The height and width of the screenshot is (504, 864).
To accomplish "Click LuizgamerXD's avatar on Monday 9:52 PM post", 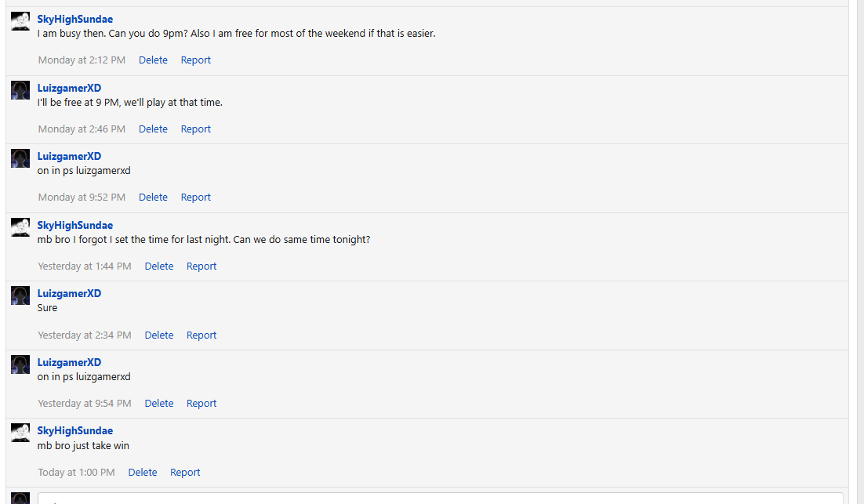I will [x=20, y=158].
